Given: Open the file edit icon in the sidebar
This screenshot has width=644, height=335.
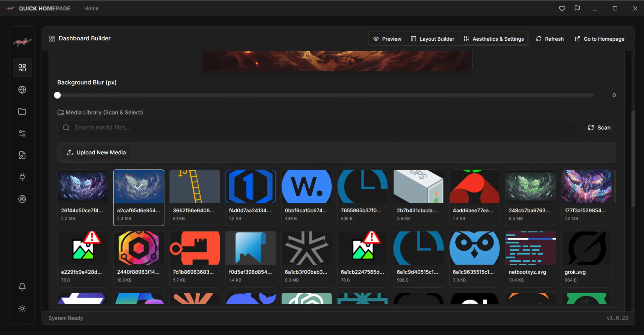Looking at the screenshot, I should pos(22,155).
